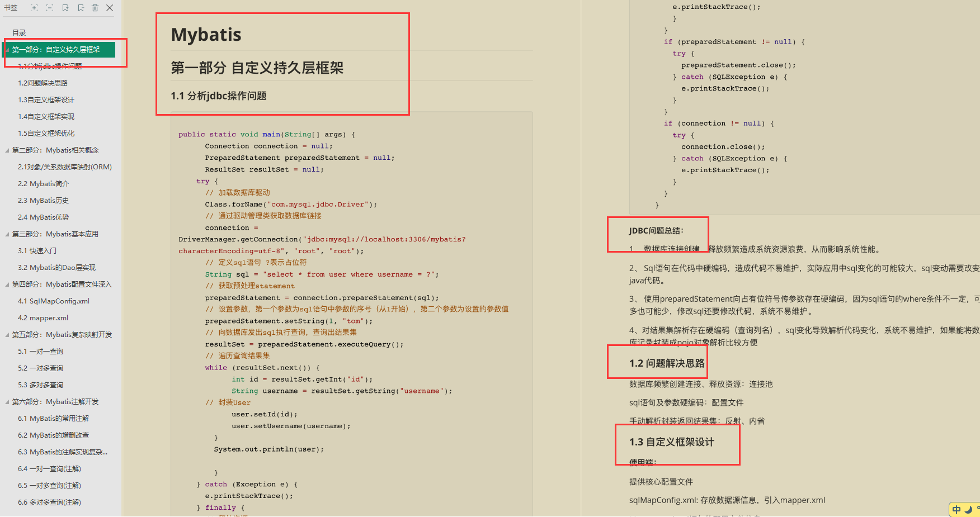Close the bookmarks panel with X

tap(110, 8)
